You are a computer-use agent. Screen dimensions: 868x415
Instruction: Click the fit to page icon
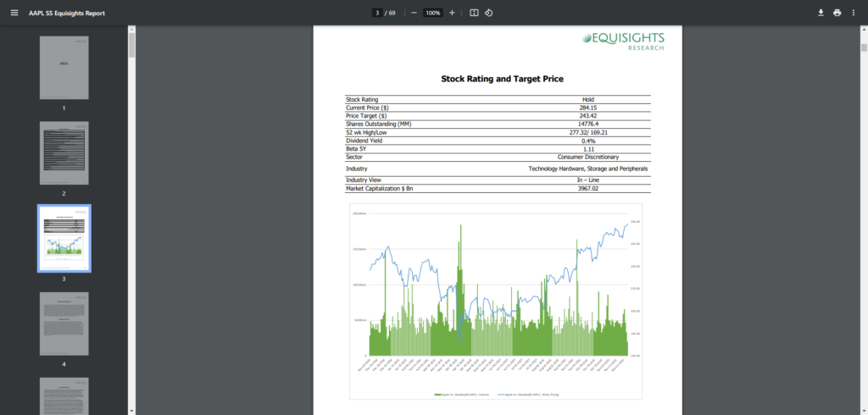pos(474,13)
